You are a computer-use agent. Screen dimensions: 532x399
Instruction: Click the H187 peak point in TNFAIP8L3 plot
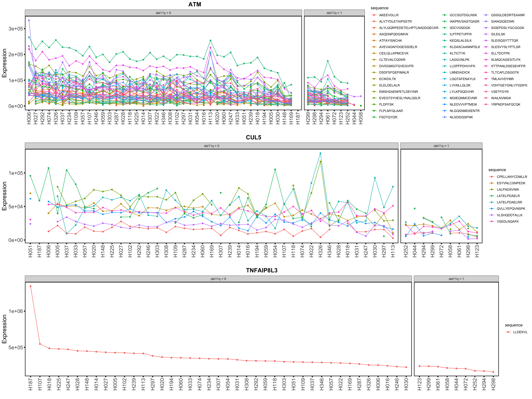click(x=30, y=286)
